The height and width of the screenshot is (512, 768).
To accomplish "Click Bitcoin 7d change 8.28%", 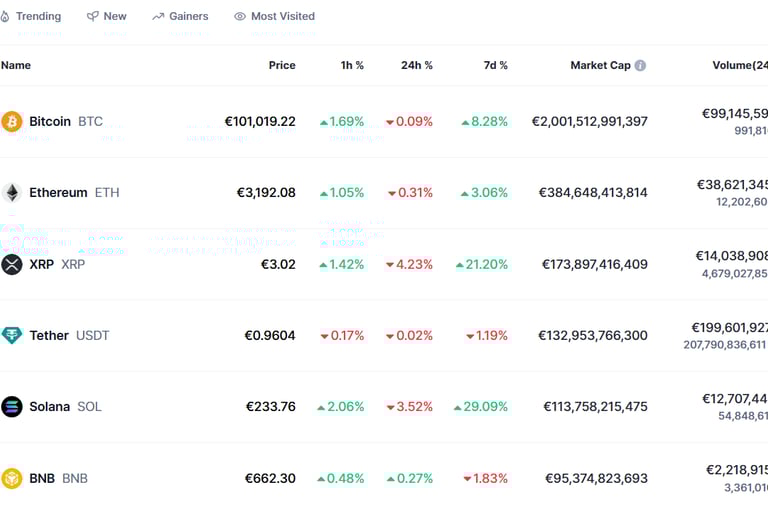I will (x=484, y=122).
